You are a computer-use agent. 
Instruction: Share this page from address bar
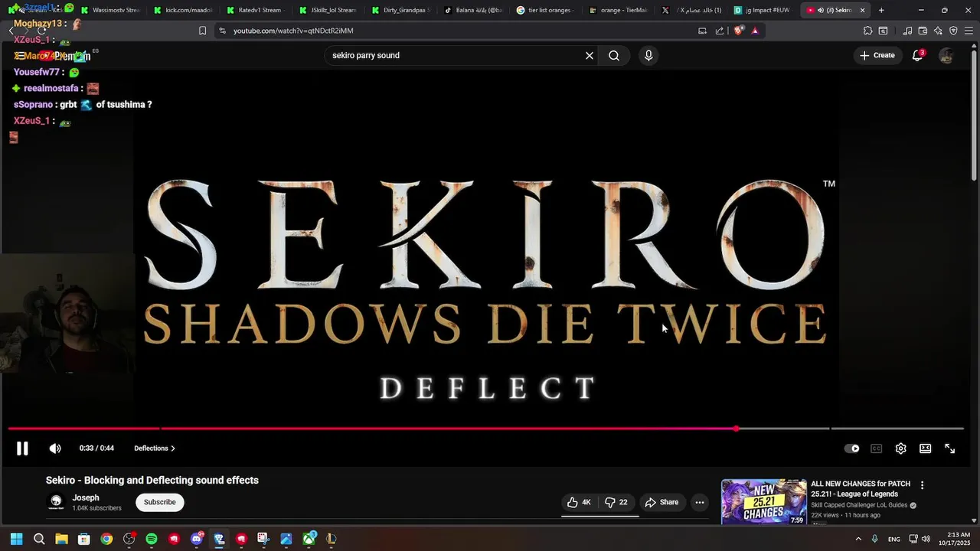(x=720, y=31)
